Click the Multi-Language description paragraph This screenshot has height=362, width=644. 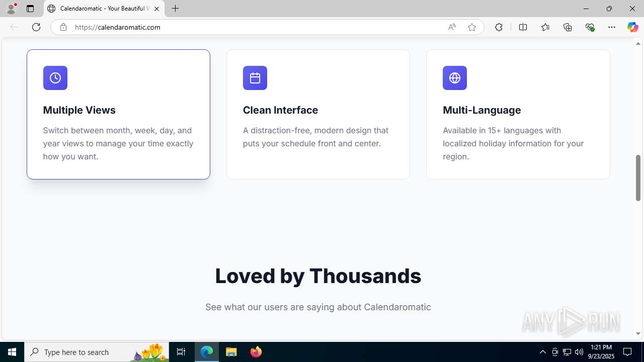pos(513,143)
